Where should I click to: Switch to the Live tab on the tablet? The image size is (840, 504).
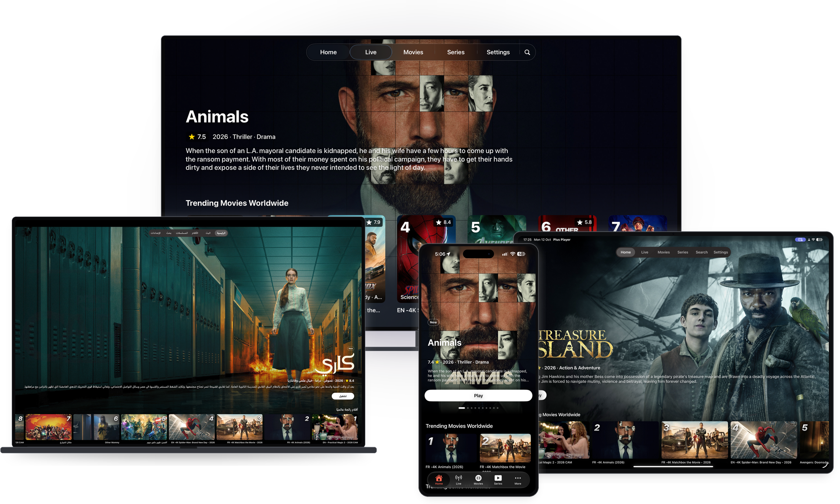click(x=644, y=252)
